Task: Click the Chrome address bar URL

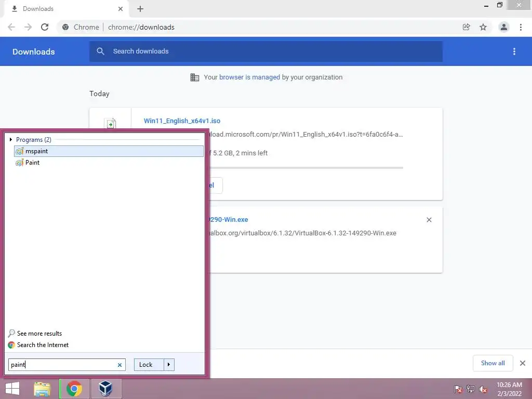Action: pyautogui.click(x=141, y=27)
